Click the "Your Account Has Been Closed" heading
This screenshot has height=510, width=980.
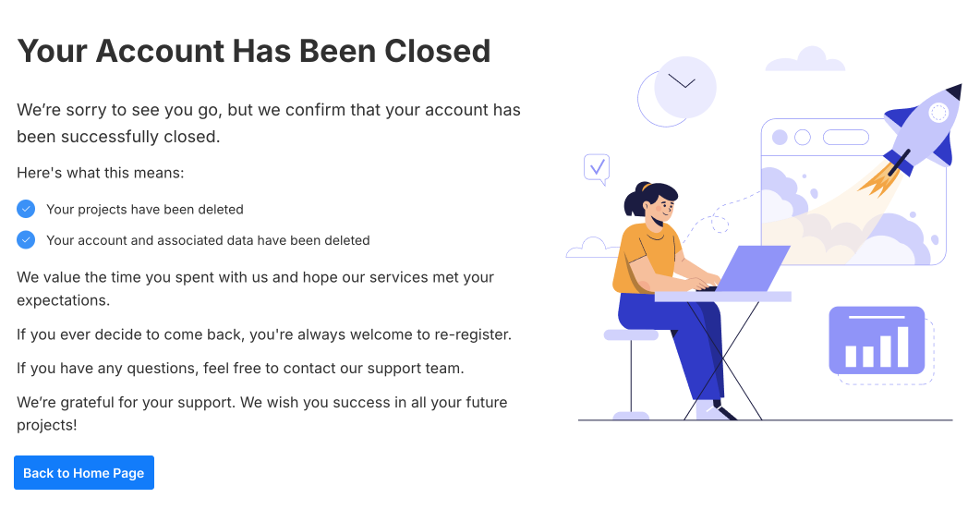(x=254, y=51)
